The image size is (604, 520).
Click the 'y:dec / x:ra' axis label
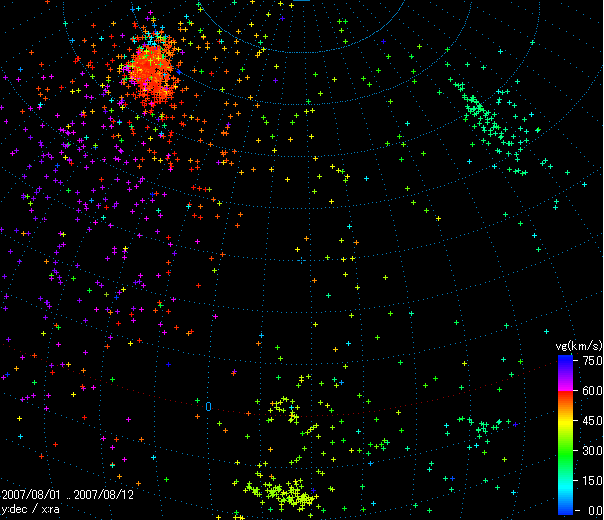pos(30,509)
